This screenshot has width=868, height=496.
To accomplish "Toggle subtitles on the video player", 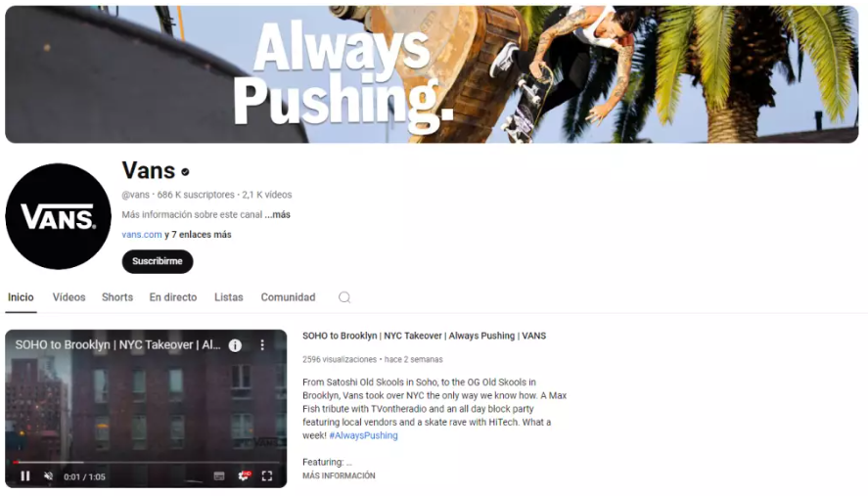I will coord(219,476).
